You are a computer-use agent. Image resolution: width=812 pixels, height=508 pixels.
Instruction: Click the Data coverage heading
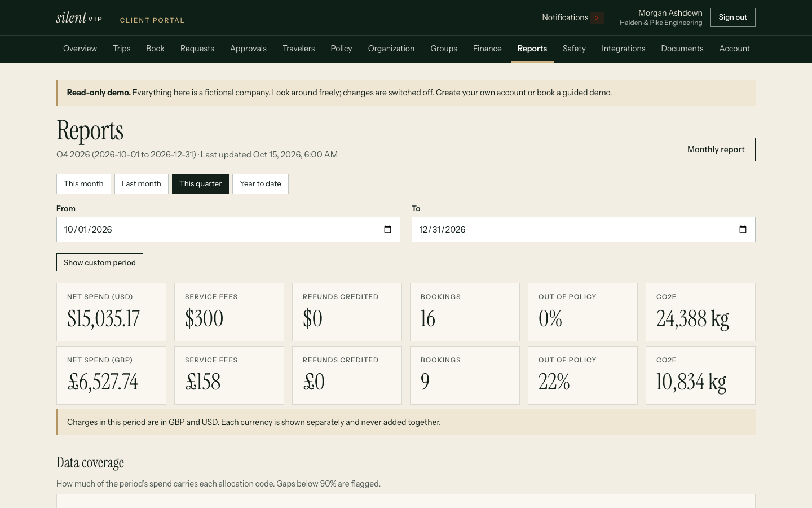(90, 463)
